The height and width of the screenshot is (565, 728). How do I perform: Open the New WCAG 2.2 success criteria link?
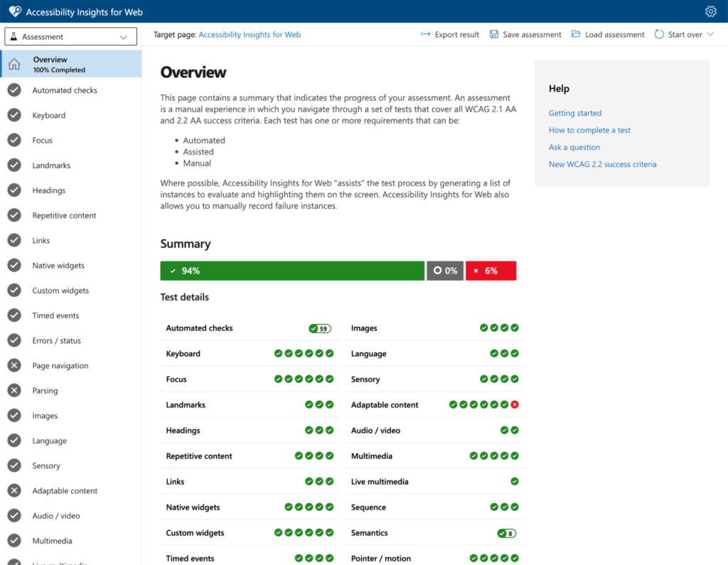click(602, 163)
